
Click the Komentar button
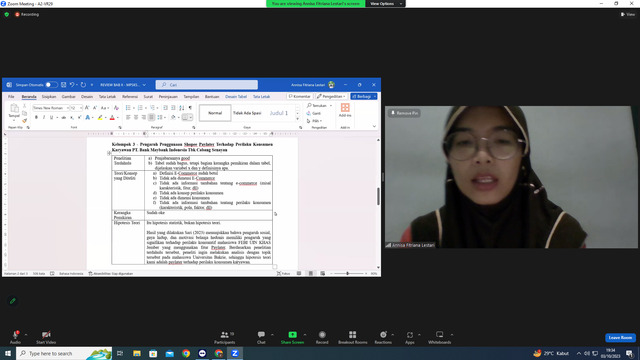[300, 96]
